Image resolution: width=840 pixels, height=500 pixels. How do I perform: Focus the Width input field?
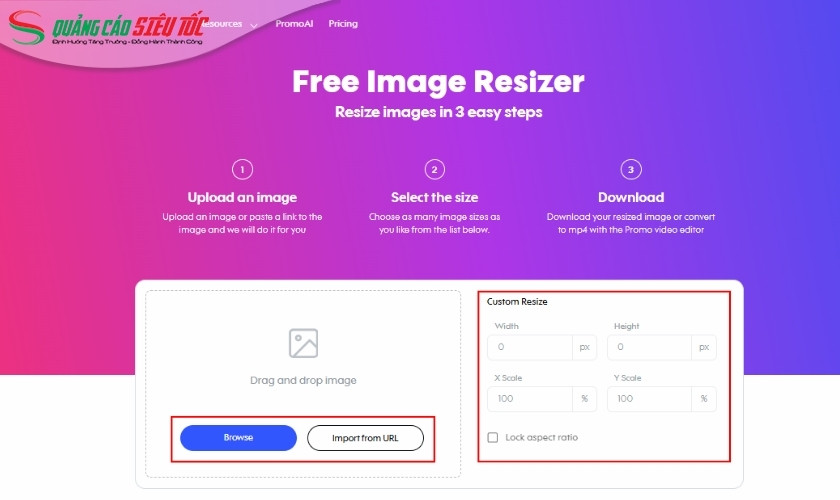530,347
